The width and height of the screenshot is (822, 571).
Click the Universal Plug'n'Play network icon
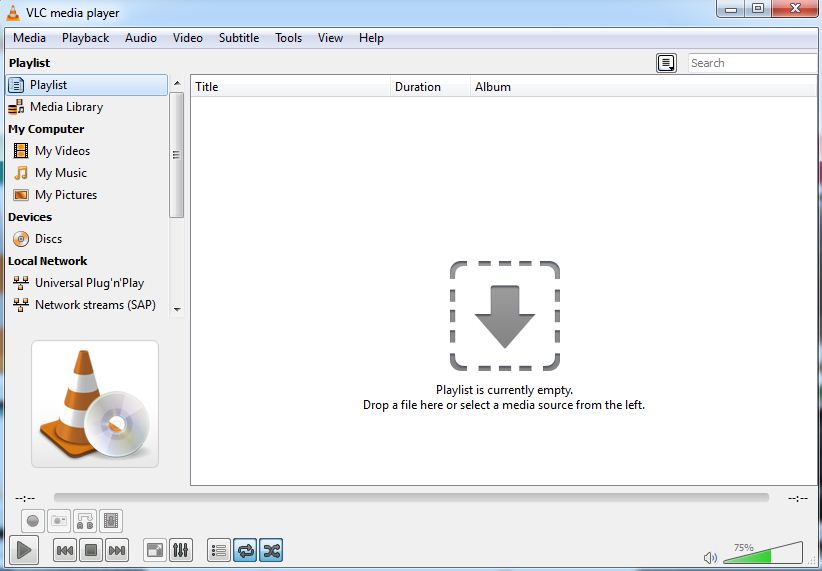[21, 283]
